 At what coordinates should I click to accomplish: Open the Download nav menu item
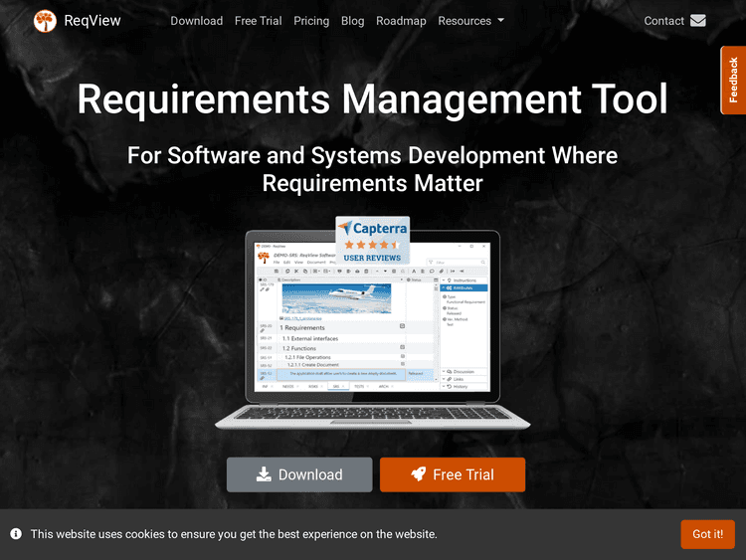(x=197, y=21)
